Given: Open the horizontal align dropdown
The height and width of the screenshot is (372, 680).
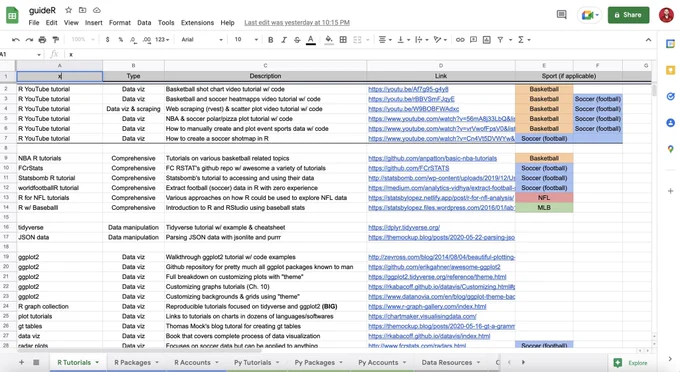Looking at the screenshot, I should [385, 40].
